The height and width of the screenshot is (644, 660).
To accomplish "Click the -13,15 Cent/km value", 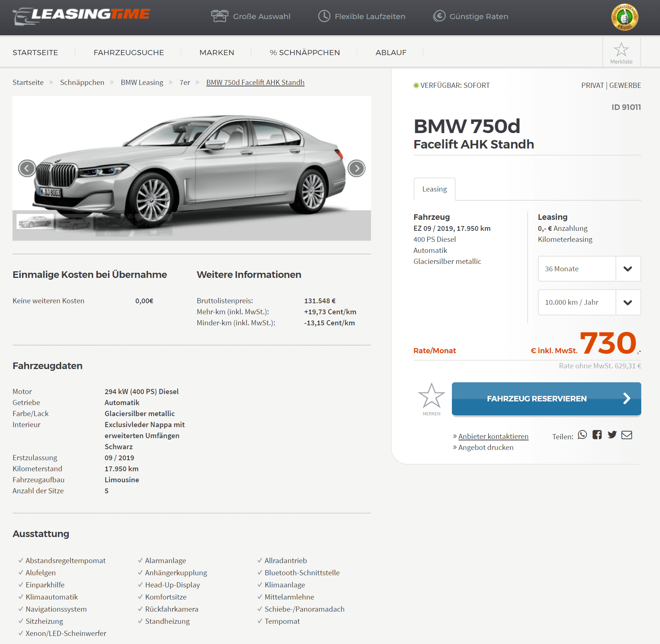I will click(329, 323).
